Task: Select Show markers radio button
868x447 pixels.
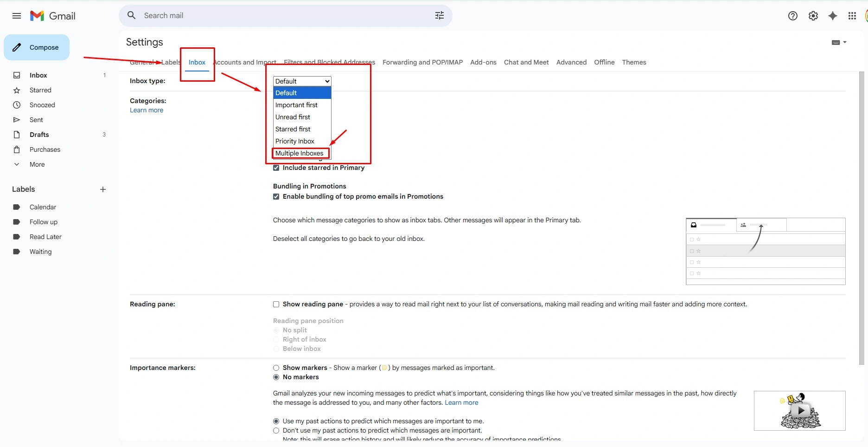Action: click(276, 368)
